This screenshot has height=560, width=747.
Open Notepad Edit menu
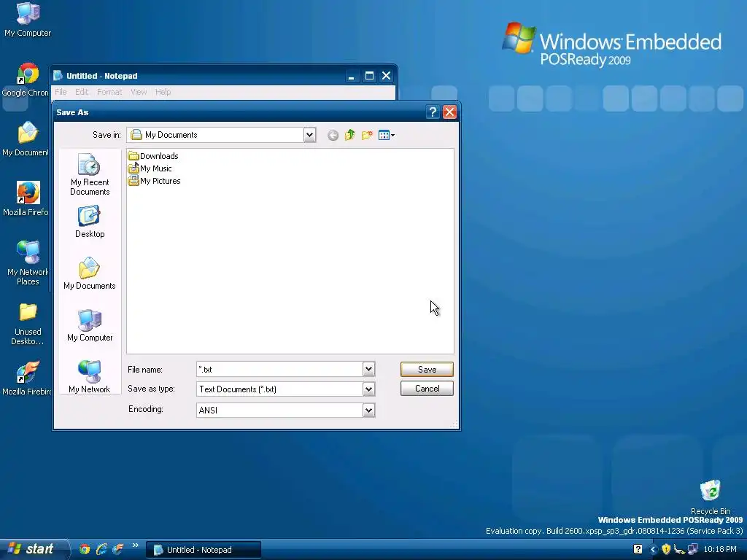coord(82,92)
